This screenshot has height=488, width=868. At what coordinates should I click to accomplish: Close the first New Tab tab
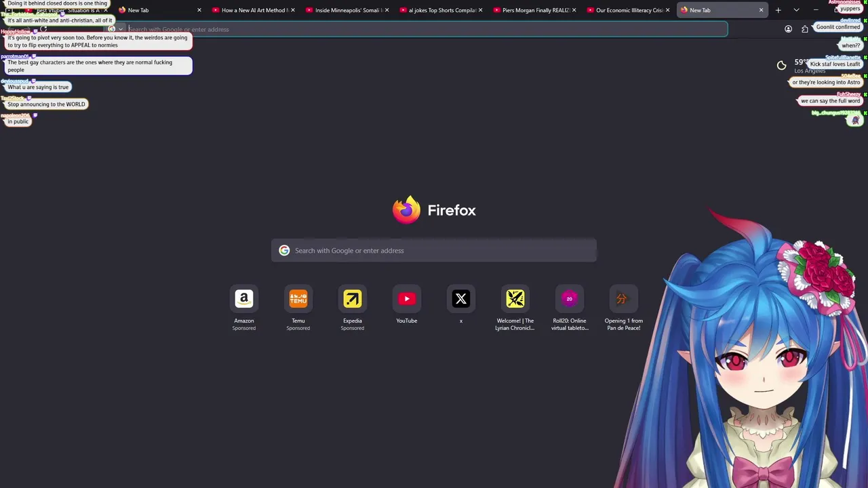[199, 10]
